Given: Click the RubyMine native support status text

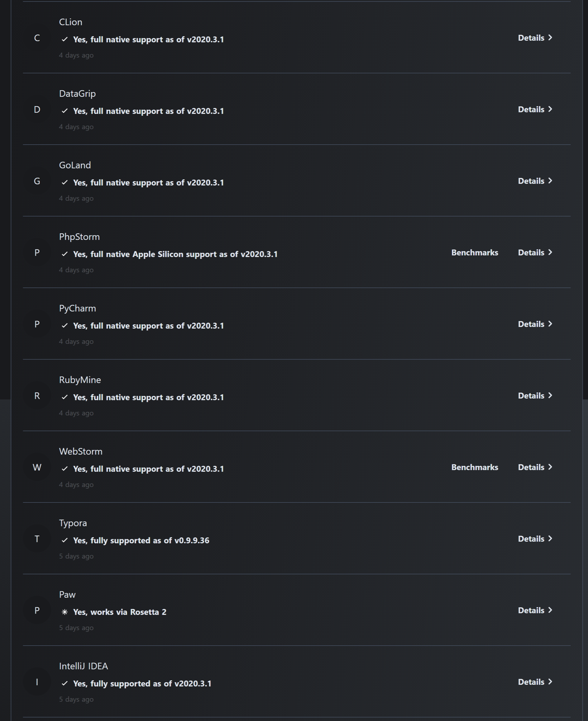Looking at the screenshot, I should click(148, 397).
